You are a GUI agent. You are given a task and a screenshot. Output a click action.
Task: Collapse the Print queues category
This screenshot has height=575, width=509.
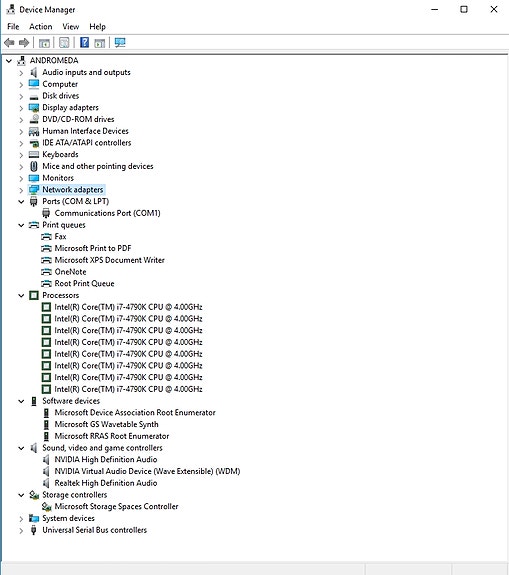21,225
